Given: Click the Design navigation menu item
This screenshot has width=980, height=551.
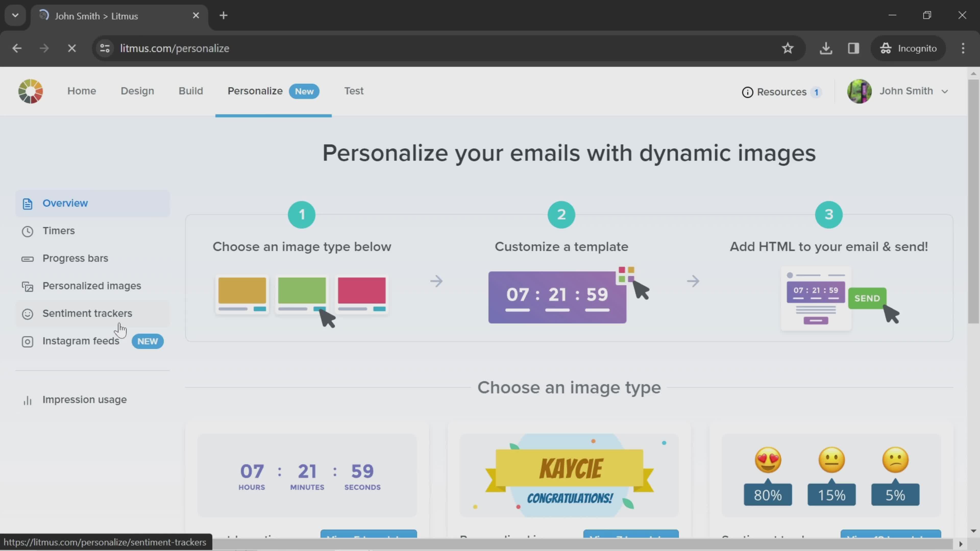Looking at the screenshot, I should tap(137, 91).
